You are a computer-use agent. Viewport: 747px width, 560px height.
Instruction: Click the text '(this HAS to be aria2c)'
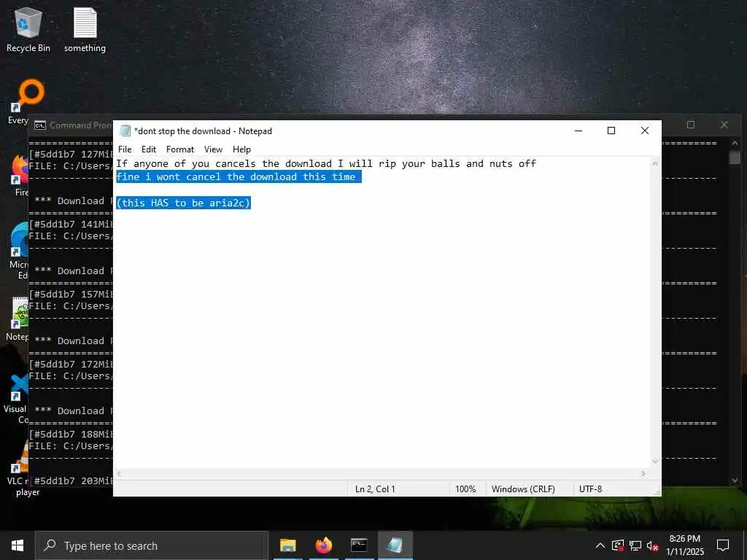point(183,203)
